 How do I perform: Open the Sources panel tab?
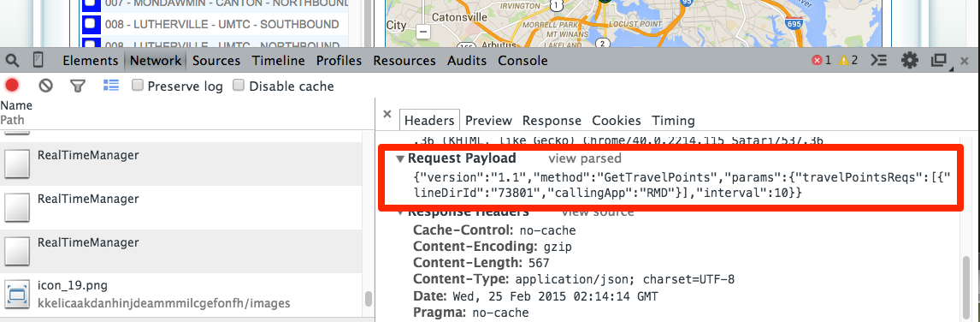click(216, 61)
